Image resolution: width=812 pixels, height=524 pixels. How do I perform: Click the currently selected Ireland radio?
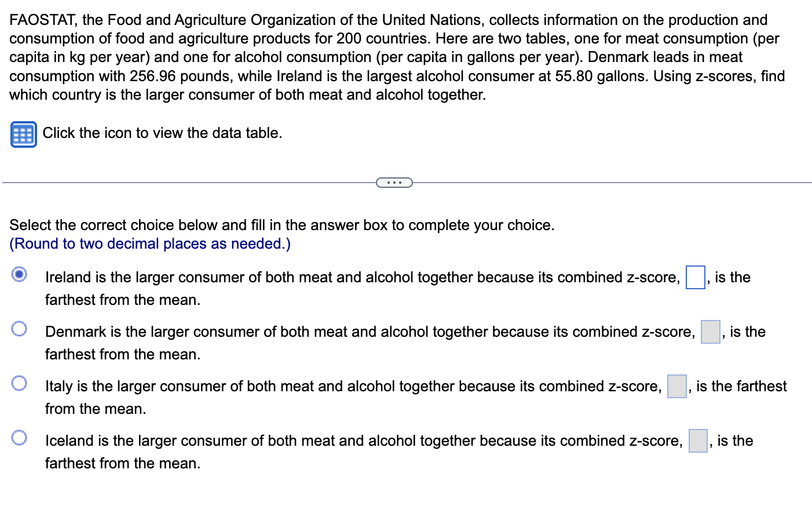(x=19, y=275)
